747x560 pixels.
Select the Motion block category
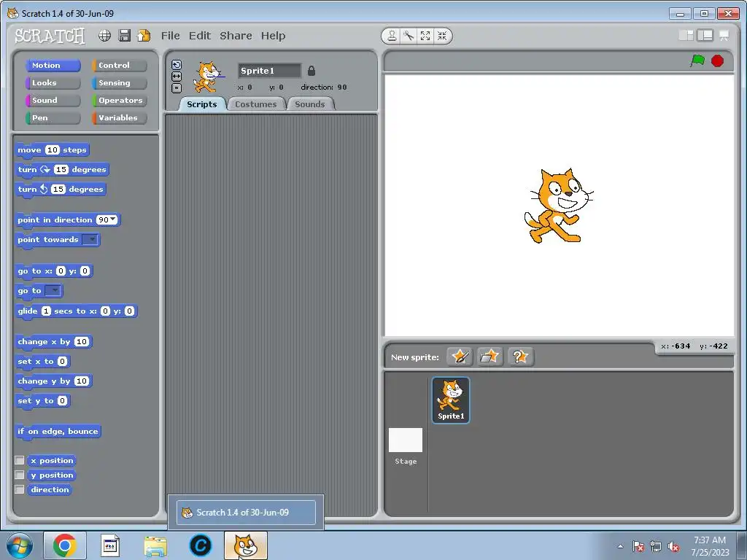[x=53, y=65]
